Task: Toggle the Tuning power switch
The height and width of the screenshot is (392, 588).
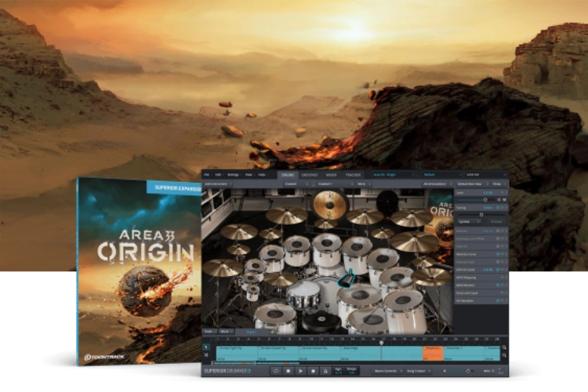Action: click(498, 208)
